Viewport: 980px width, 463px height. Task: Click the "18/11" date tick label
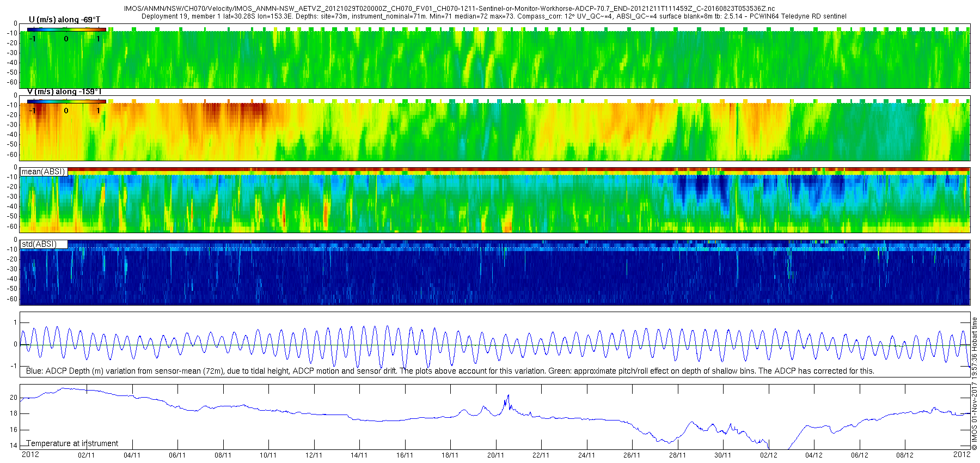[x=450, y=455]
